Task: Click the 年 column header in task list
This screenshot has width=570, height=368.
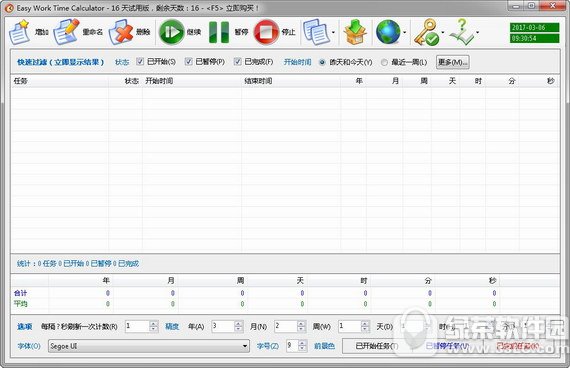Action: click(354, 81)
